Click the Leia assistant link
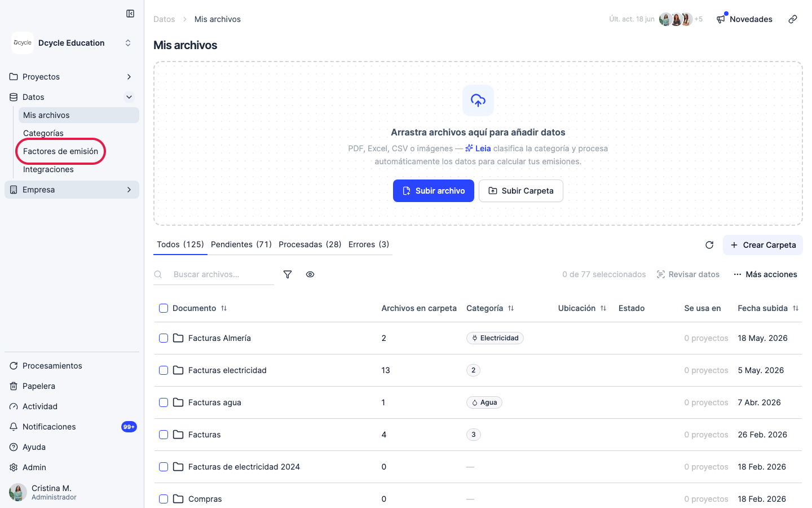This screenshot has height=508, width=812. [478, 148]
